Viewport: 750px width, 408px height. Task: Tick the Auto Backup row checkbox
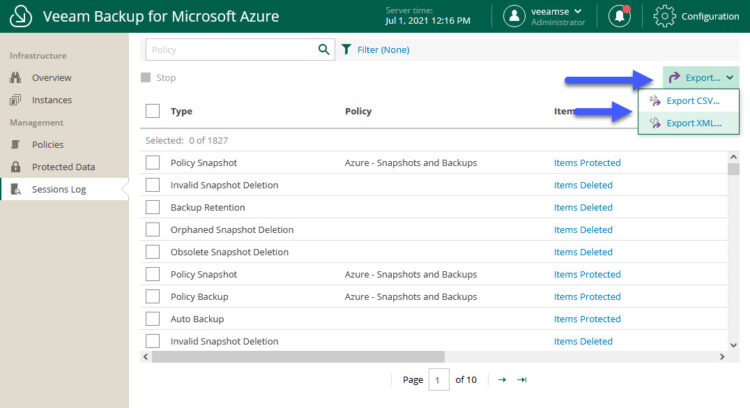153,319
